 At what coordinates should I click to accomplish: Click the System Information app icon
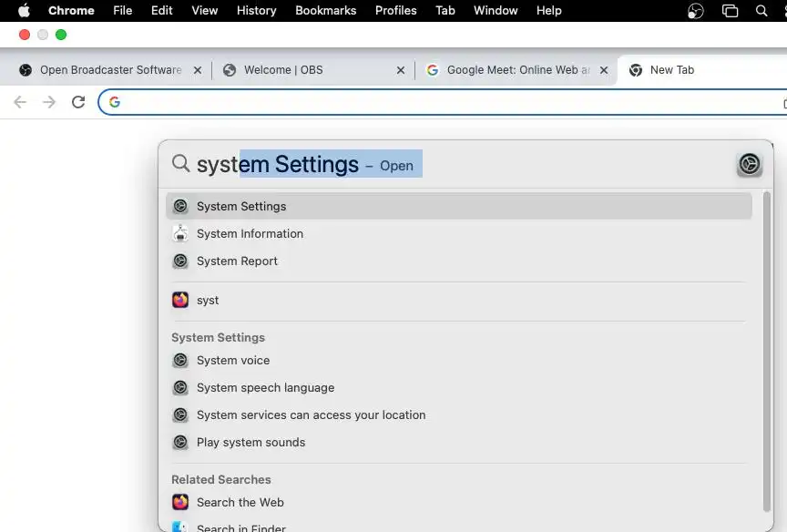(180, 234)
